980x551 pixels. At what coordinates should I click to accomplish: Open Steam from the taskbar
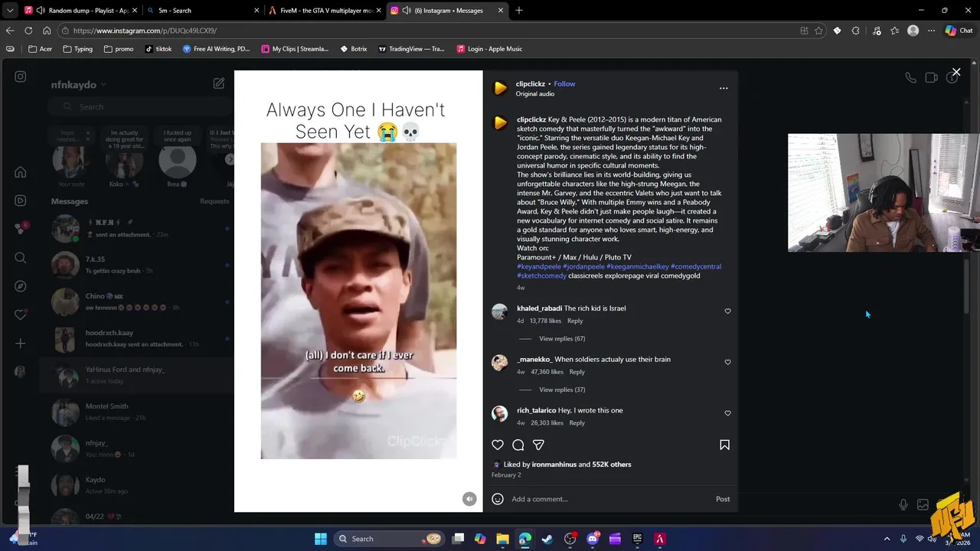pos(547,539)
